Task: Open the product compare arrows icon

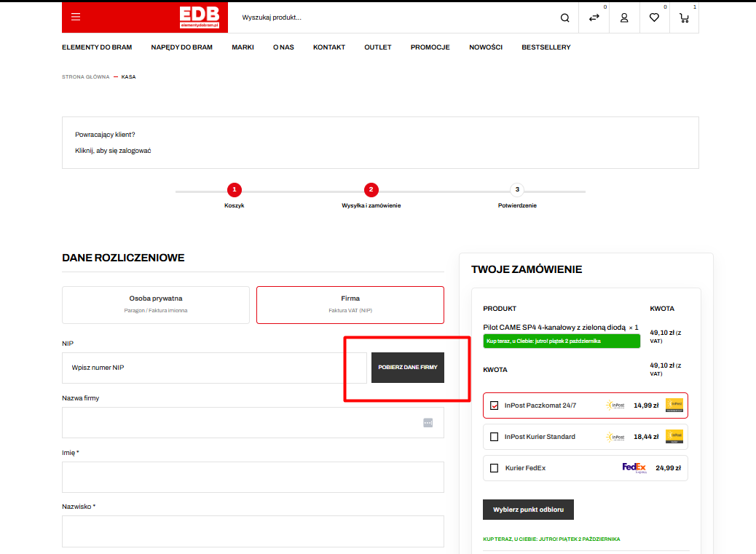Action: 594,17
